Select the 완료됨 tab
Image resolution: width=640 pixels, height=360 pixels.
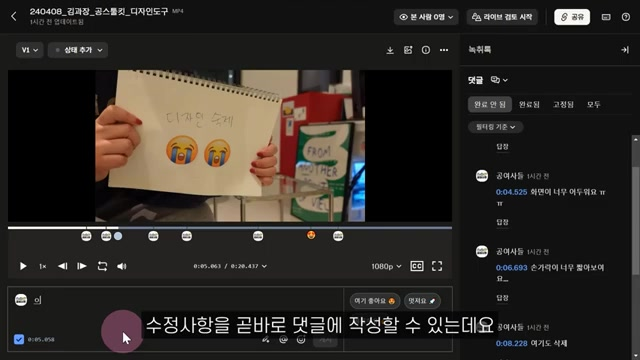click(529, 104)
